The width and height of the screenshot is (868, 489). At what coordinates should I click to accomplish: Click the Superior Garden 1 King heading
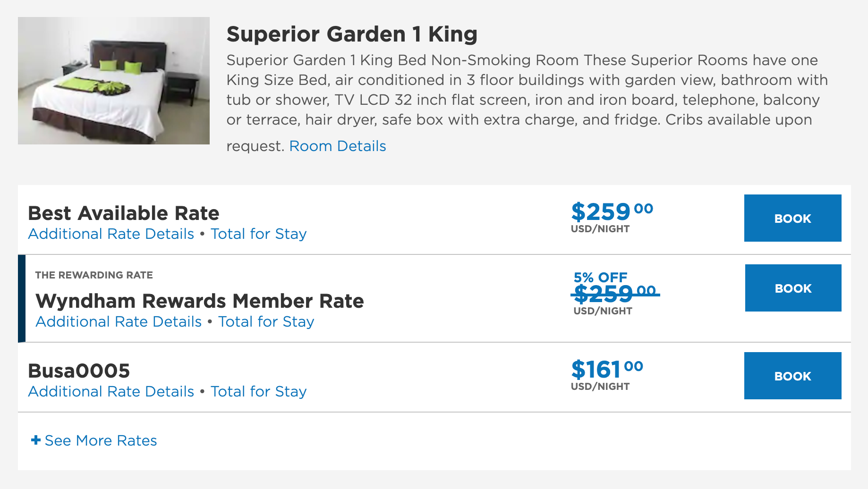point(352,34)
